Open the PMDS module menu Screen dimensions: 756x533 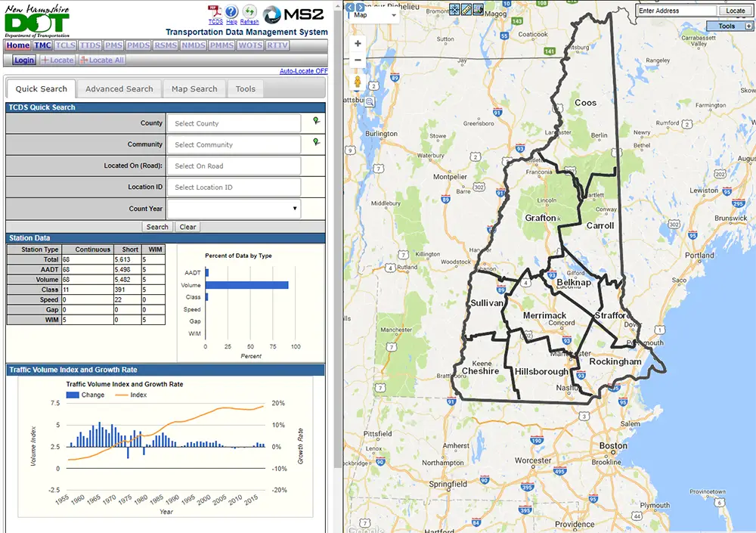(x=138, y=45)
